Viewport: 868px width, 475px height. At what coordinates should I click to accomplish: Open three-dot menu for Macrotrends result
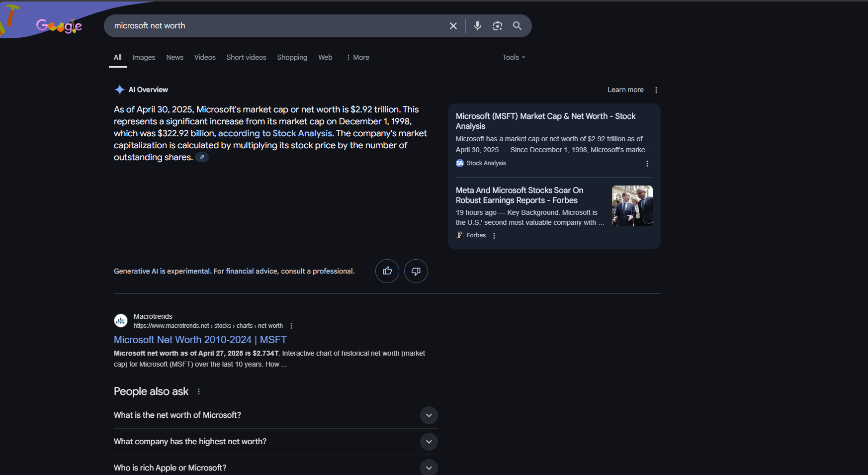click(x=291, y=326)
